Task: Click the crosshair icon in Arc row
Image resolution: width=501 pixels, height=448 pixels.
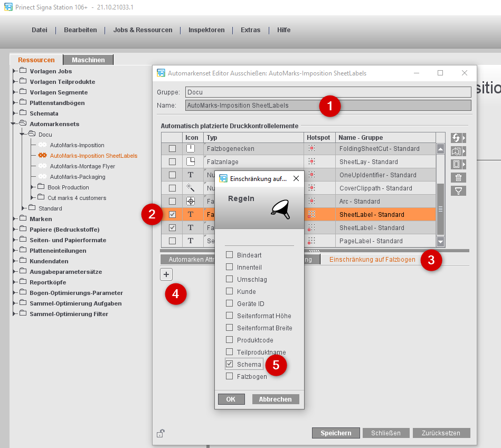Action: (191, 201)
